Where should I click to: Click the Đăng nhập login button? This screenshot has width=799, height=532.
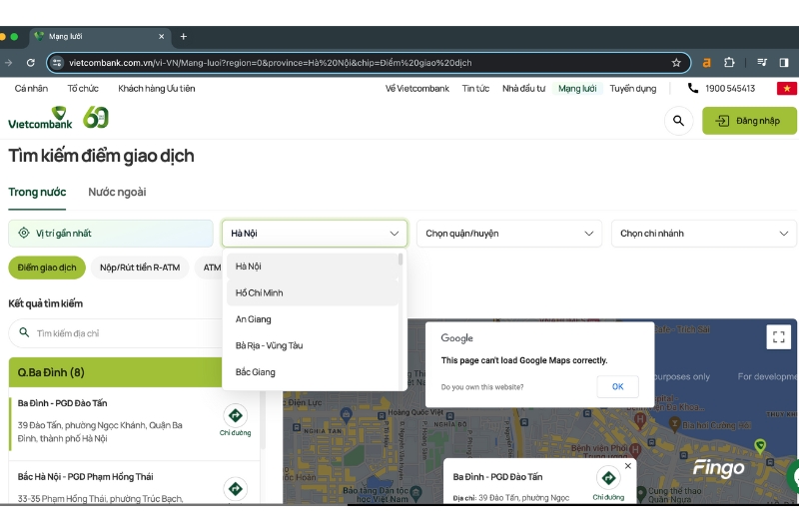point(749,121)
